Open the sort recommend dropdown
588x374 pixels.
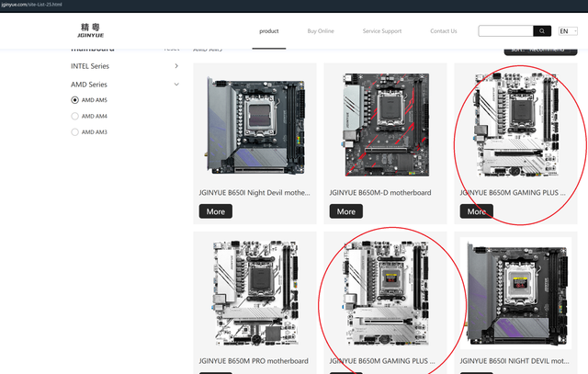point(540,51)
